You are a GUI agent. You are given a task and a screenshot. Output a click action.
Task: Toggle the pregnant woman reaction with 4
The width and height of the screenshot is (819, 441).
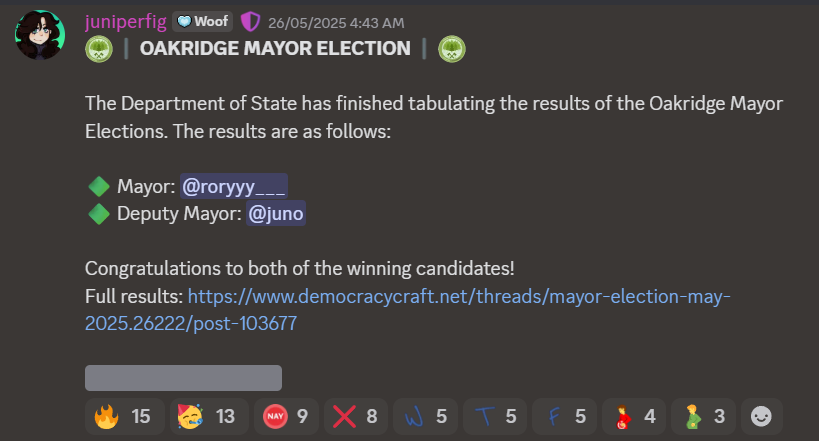pos(634,416)
